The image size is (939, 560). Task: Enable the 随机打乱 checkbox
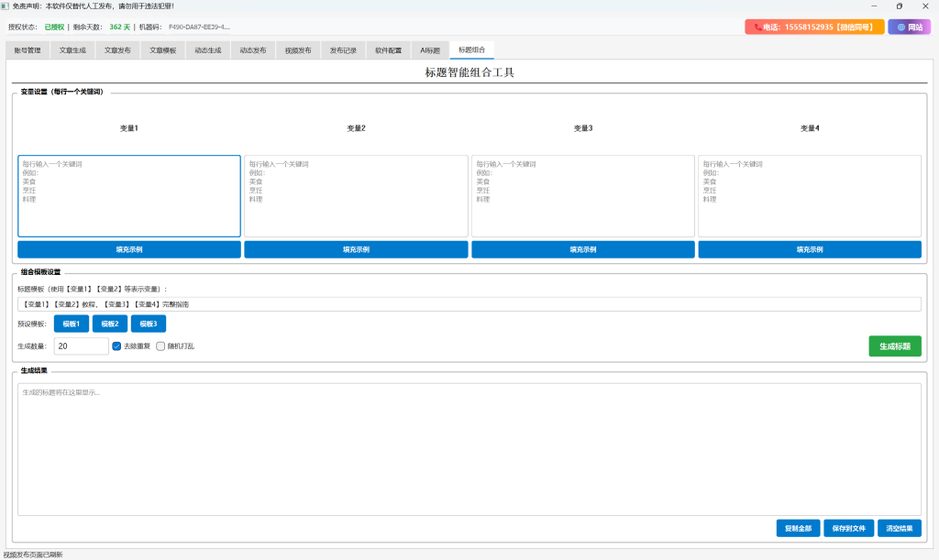click(x=160, y=346)
